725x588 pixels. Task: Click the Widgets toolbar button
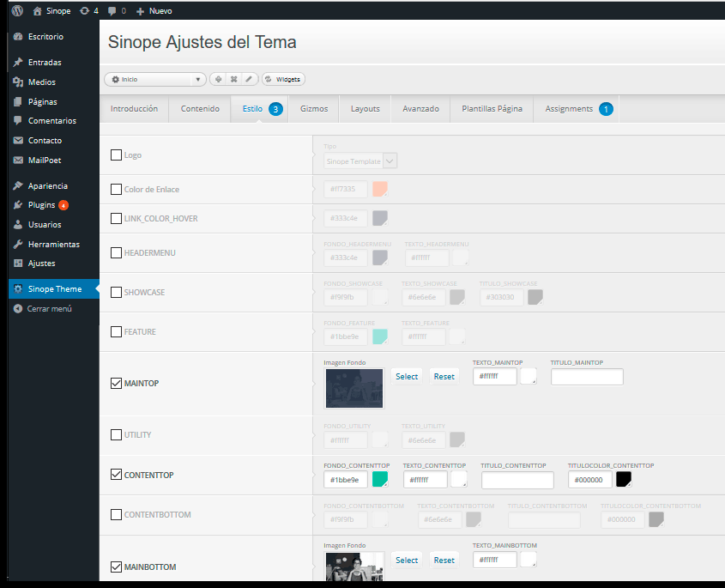click(x=283, y=79)
